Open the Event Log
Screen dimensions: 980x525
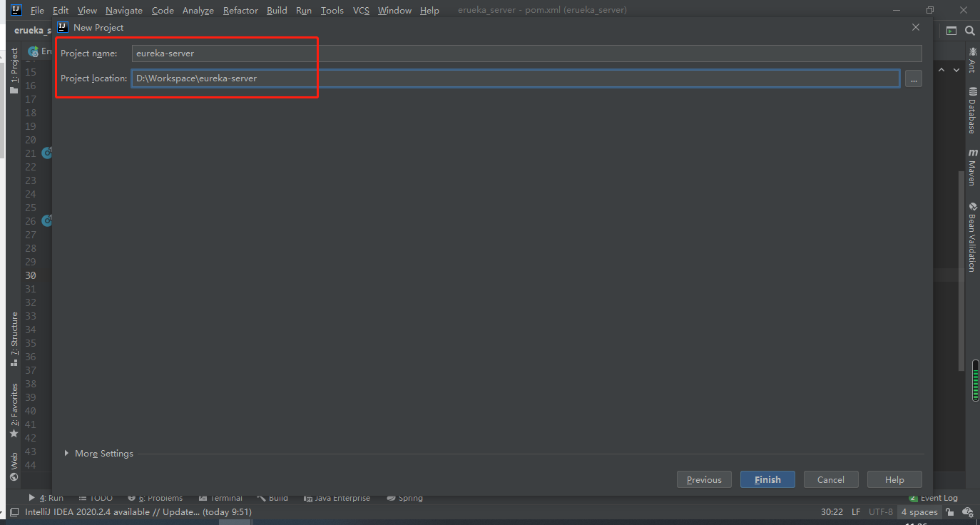pos(933,498)
